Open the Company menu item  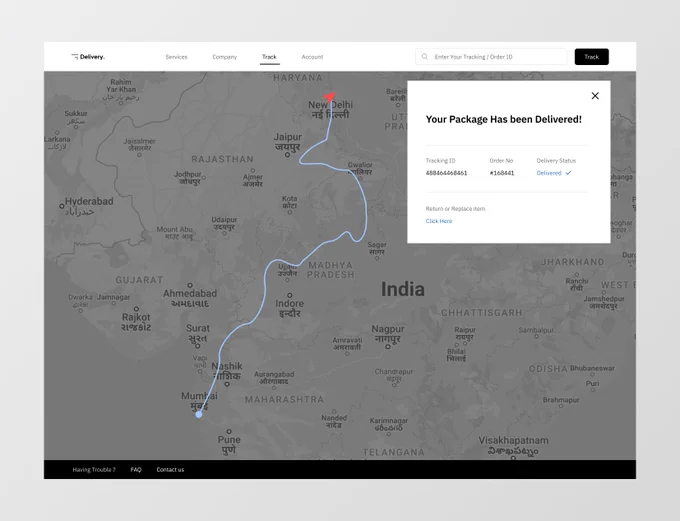point(225,57)
